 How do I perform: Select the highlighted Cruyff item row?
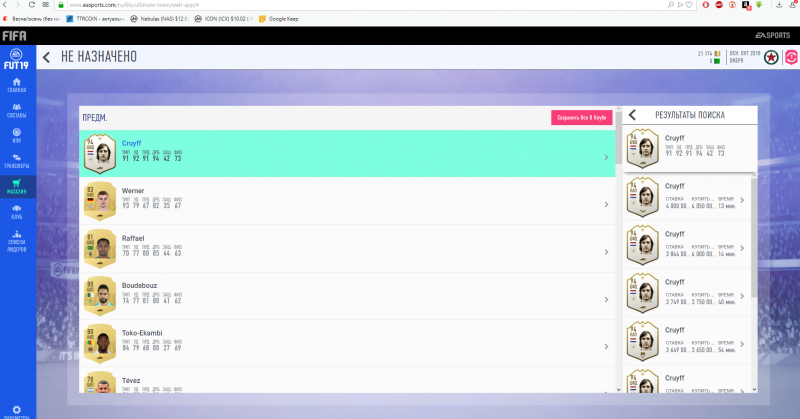[347, 153]
